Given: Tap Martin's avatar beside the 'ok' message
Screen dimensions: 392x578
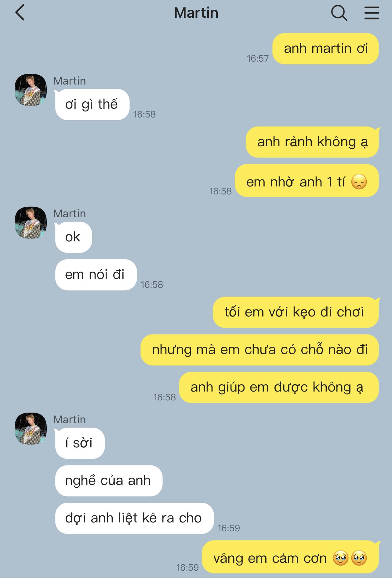Looking at the screenshot, I should pyautogui.click(x=31, y=223).
